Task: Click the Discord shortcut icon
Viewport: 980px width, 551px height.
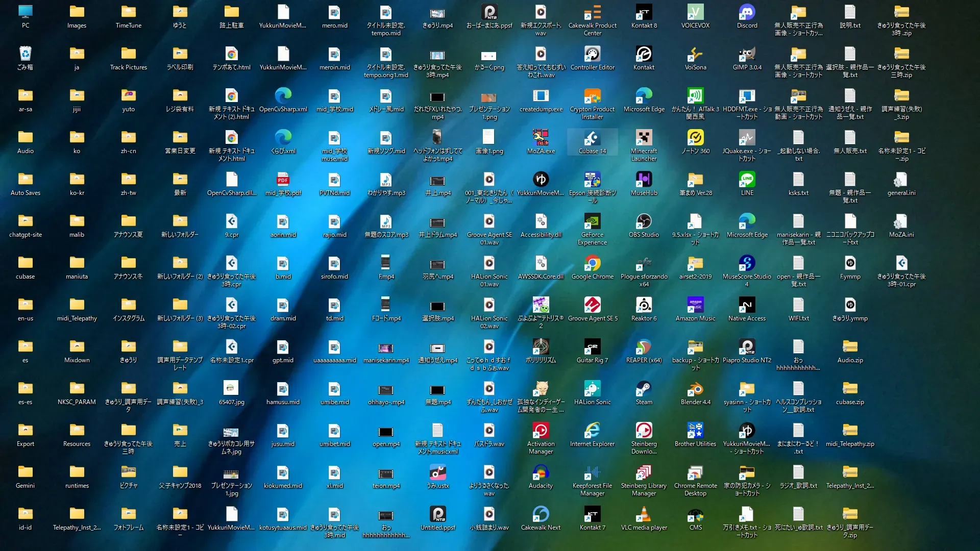Action: [x=747, y=13]
